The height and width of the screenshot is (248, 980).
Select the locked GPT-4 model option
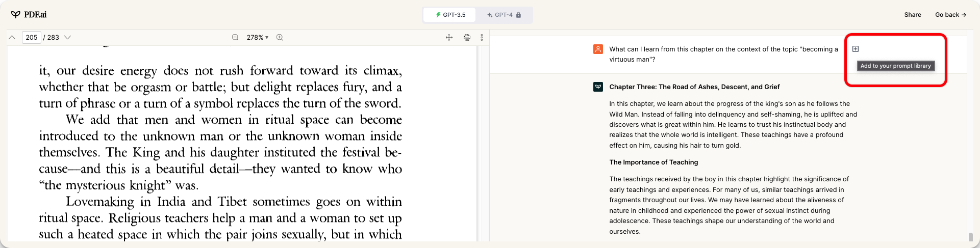[504, 15]
